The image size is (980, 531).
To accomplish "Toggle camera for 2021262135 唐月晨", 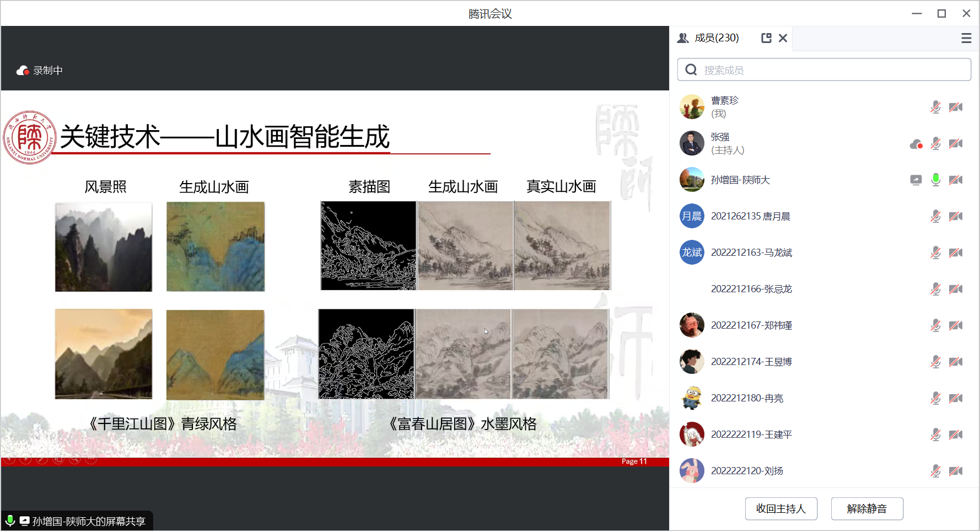I will point(956,216).
